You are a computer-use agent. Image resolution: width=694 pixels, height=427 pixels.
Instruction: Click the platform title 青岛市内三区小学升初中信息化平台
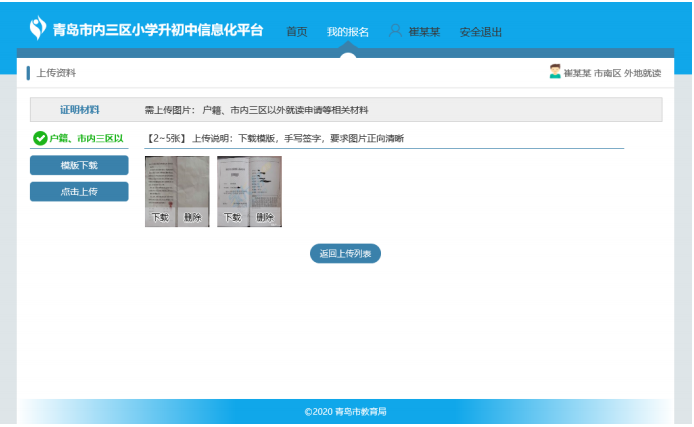(x=158, y=29)
